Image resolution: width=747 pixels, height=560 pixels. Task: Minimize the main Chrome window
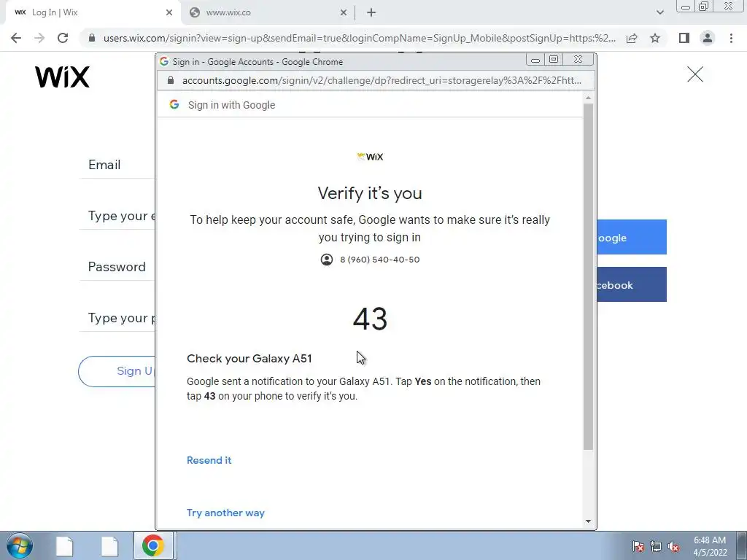click(x=686, y=7)
